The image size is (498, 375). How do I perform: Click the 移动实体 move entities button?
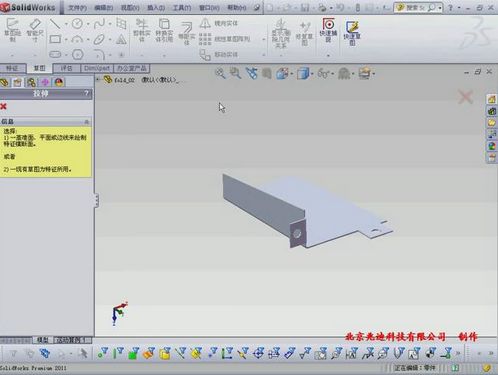[219, 54]
